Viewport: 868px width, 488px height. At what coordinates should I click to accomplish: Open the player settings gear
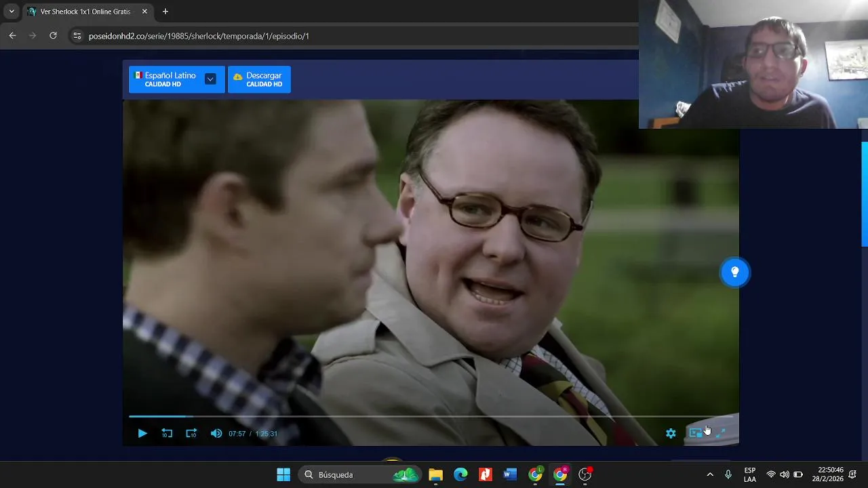pyautogui.click(x=671, y=434)
